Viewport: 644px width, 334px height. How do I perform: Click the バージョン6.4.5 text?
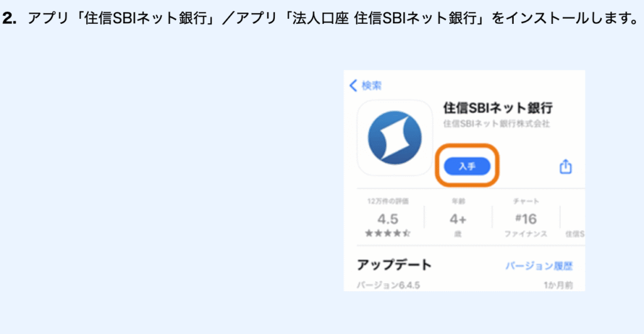pyautogui.click(x=388, y=285)
